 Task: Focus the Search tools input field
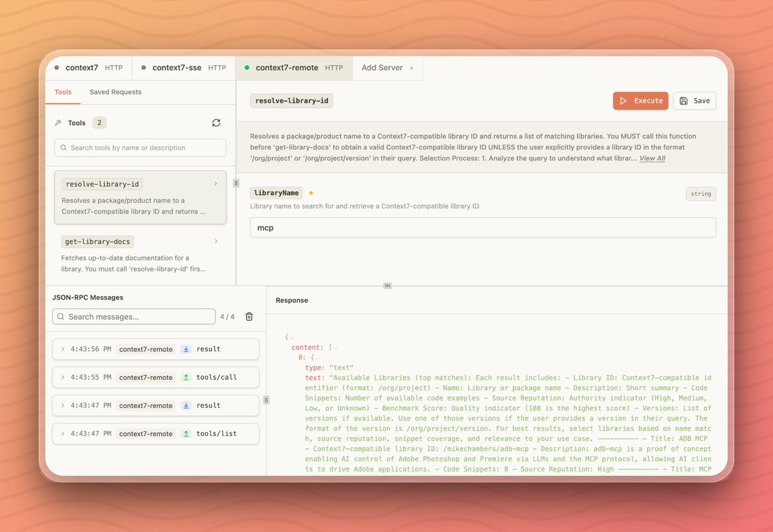pyautogui.click(x=140, y=148)
